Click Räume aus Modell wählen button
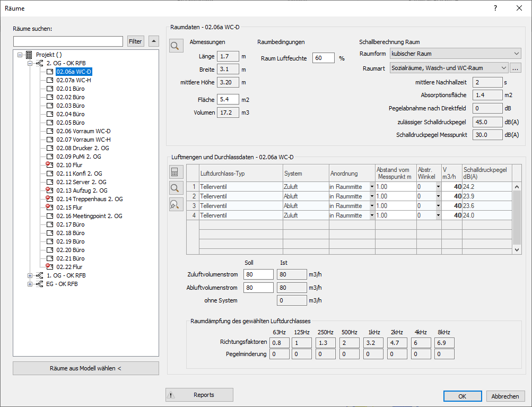 [x=86, y=368]
